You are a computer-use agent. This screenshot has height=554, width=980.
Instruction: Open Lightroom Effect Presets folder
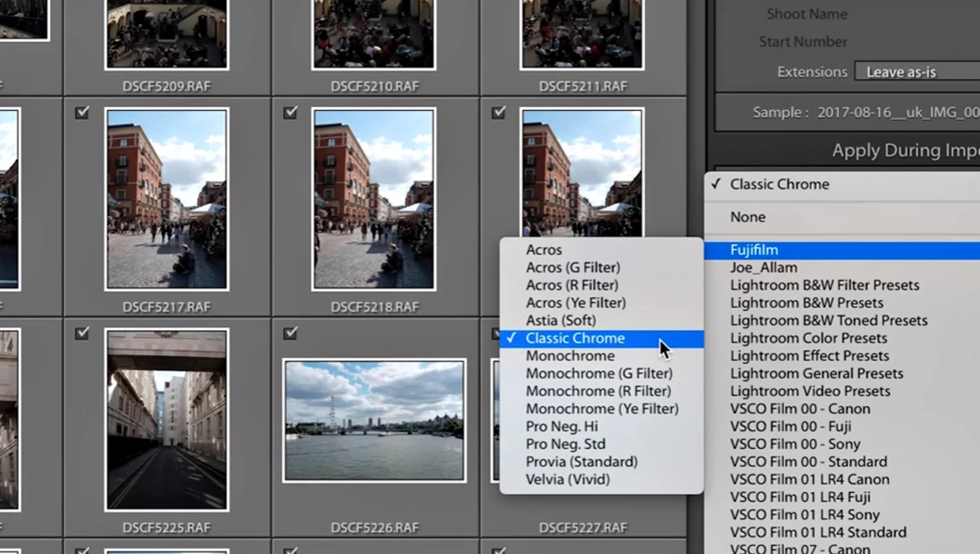pos(842,356)
